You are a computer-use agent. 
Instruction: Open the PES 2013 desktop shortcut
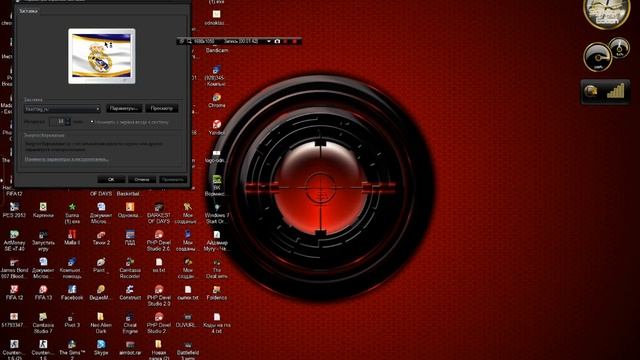coord(14,210)
